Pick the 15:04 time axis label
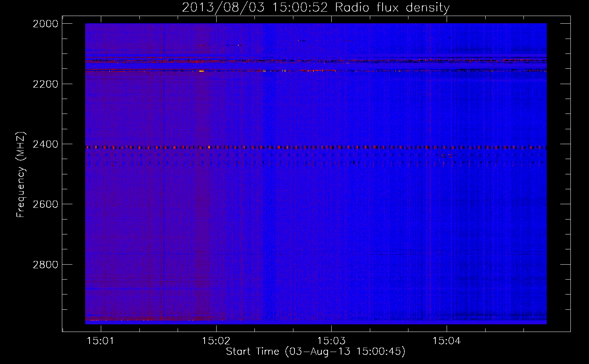Image resolution: width=589 pixels, height=364 pixels. [447, 341]
